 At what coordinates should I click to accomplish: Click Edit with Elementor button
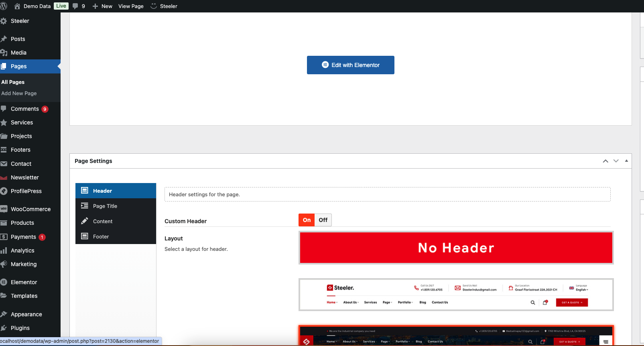[x=350, y=65]
